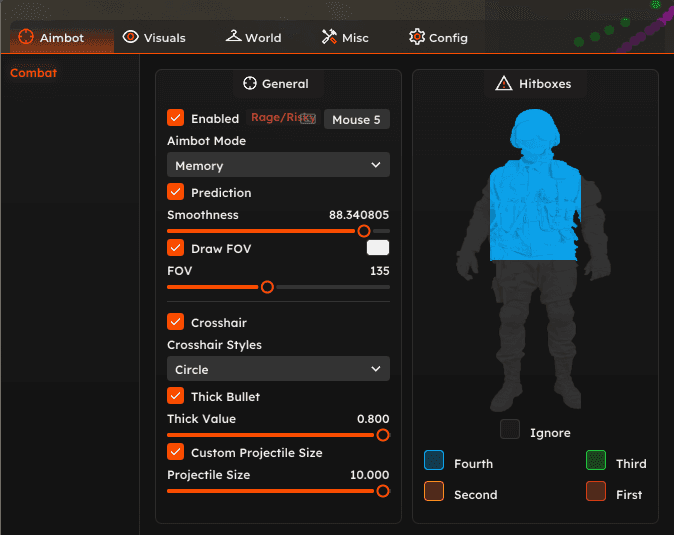Open the Aimbot Mode dropdown showing Memory
The image size is (674, 535).
tap(278, 165)
